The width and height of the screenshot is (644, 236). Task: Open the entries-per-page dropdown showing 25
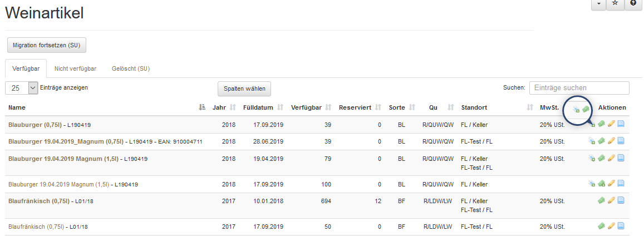click(x=22, y=88)
